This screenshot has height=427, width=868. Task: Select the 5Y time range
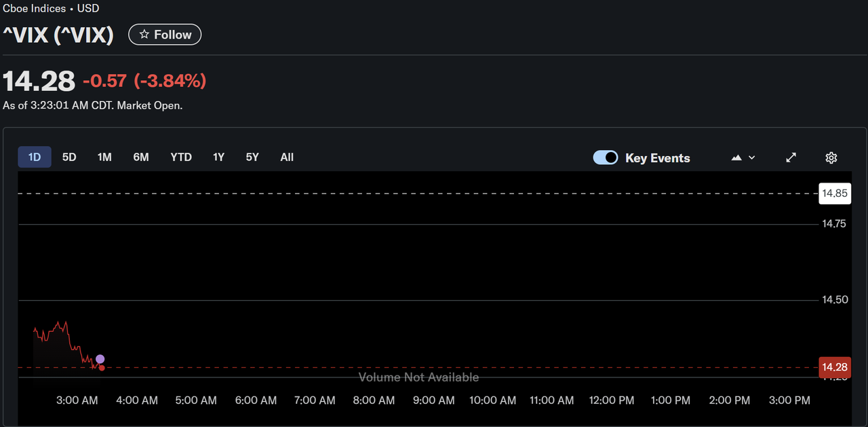point(252,157)
